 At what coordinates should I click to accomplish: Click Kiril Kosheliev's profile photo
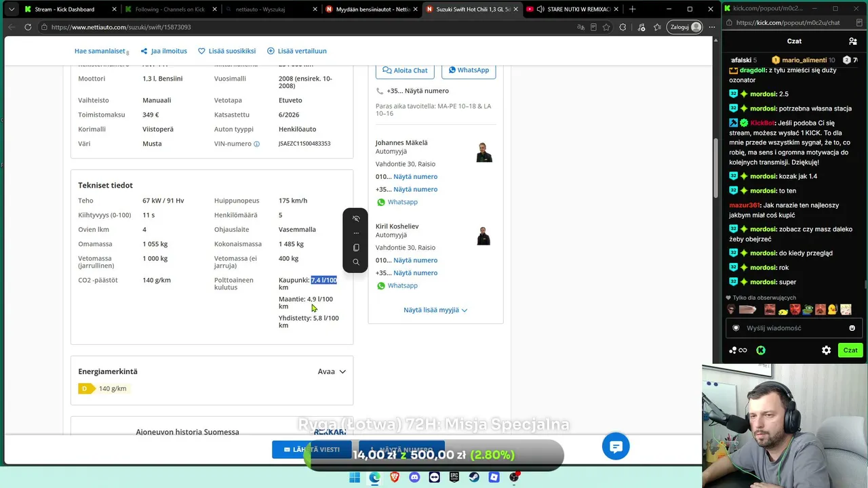484,236
